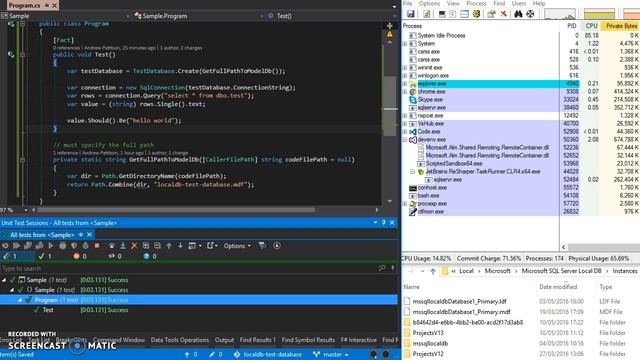The height and width of the screenshot is (360, 640).
Task: Click the localdb-test-database repository in status bar
Action: (x=268, y=354)
